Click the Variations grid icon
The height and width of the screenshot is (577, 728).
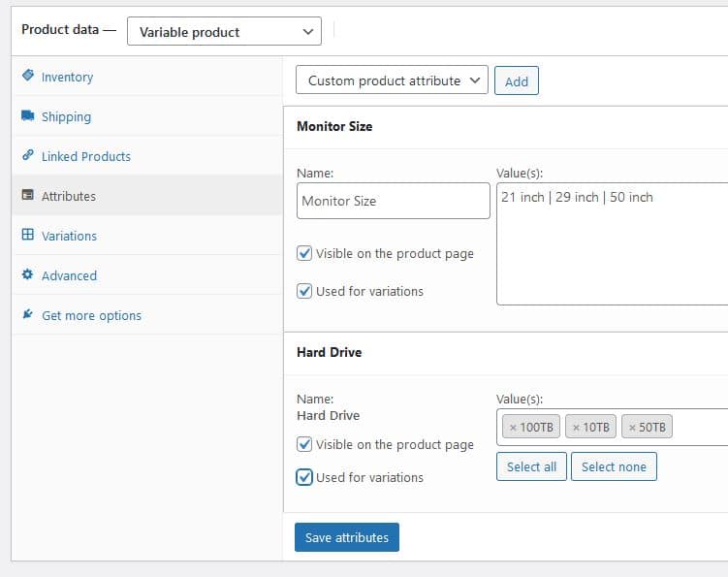[27, 236]
